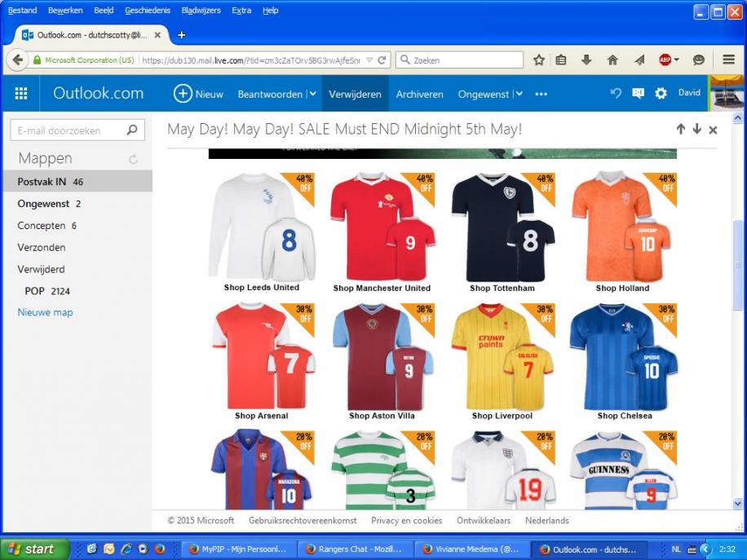747x560 pixels.
Task: Click the Outlook settings gear icon
Action: tap(661, 94)
